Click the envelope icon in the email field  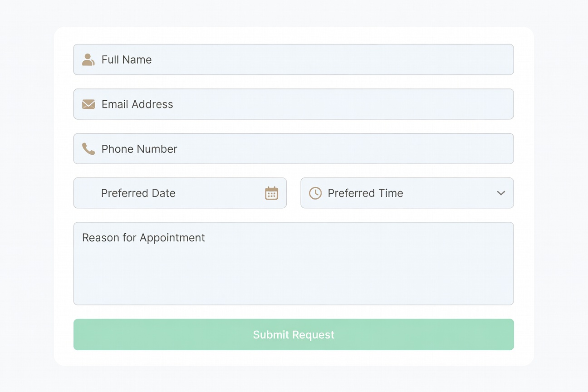coord(88,104)
